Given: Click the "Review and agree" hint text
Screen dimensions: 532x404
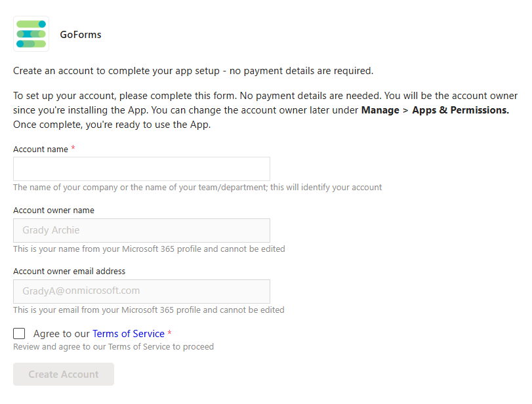Looking at the screenshot, I should click(x=113, y=347).
